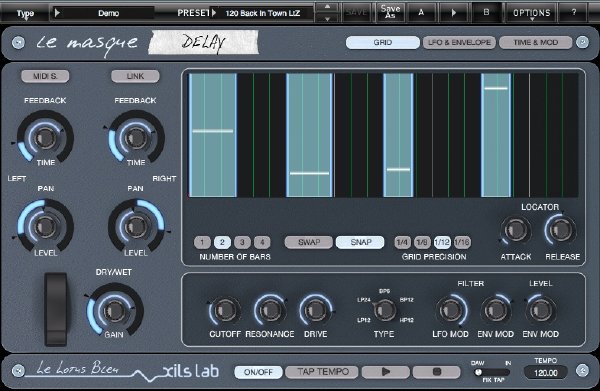Click the filter TYPE selector knob
The height and width of the screenshot is (391, 600).
coord(384,310)
